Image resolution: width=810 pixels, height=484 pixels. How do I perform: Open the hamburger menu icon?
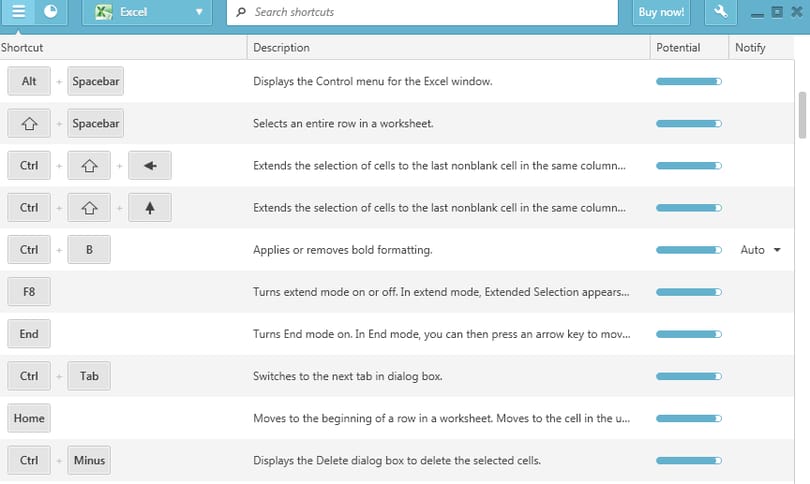click(18, 11)
